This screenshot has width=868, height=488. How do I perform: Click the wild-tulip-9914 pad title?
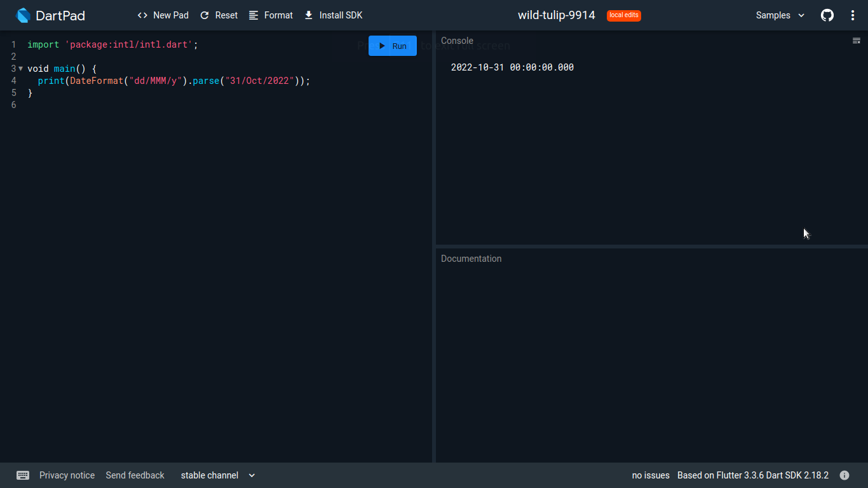pos(557,15)
